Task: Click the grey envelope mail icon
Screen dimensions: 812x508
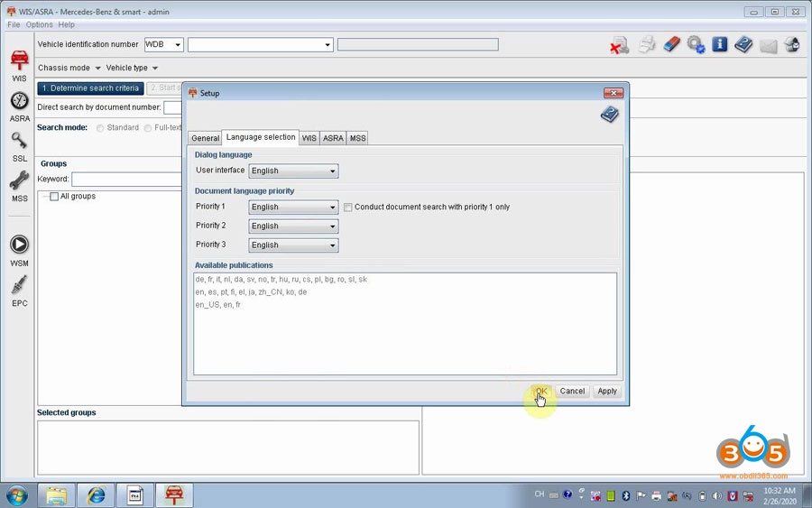Action: point(768,46)
